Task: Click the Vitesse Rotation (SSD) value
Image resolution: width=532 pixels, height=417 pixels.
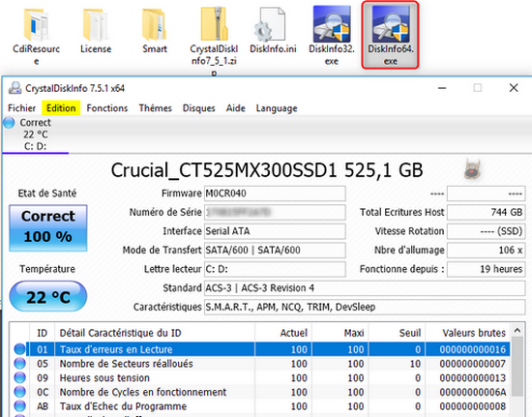Action: (487, 231)
